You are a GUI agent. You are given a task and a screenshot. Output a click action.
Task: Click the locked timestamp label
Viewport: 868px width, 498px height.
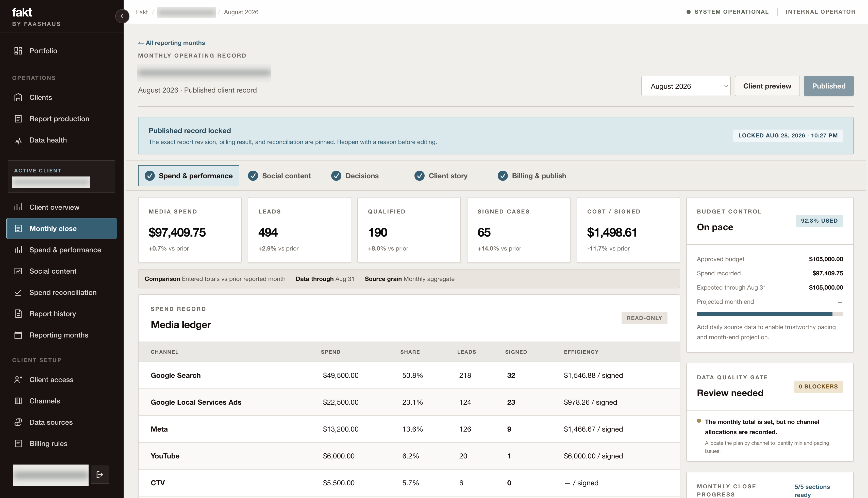point(788,135)
